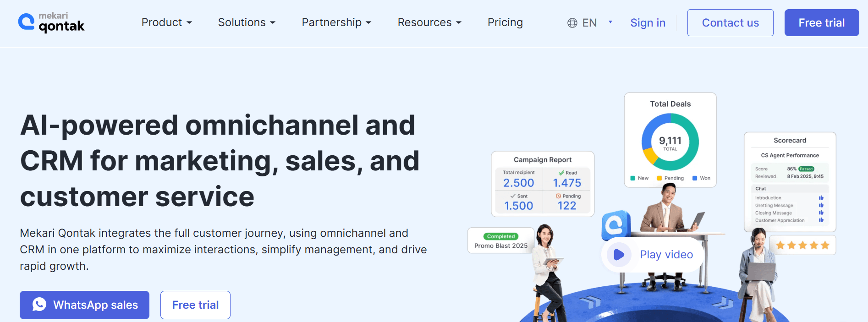The height and width of the screenshot is (322, 868).
Task: Click the thumbs-up icon beside Closing Message
Action: 821,213
